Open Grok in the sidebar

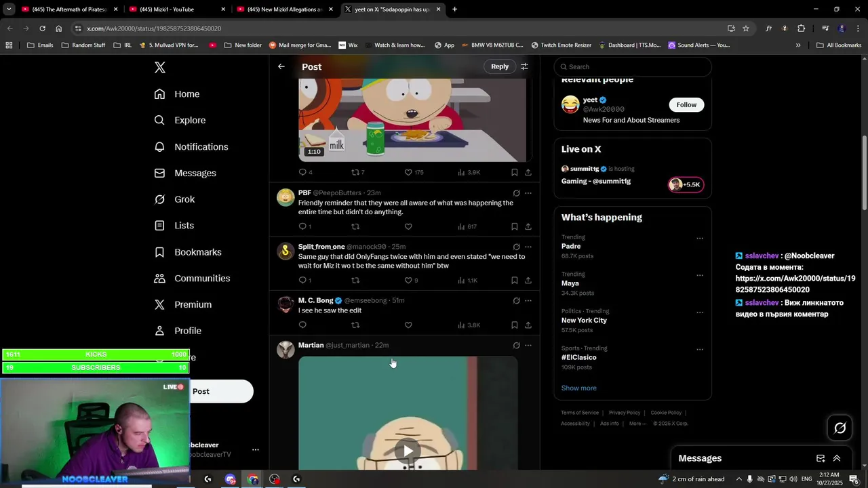click(174, 199)
